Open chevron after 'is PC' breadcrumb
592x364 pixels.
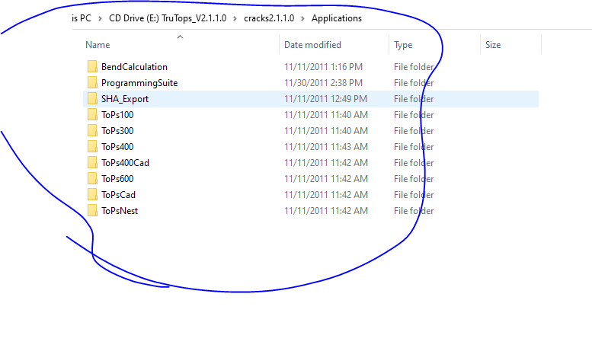pos(100,18)
